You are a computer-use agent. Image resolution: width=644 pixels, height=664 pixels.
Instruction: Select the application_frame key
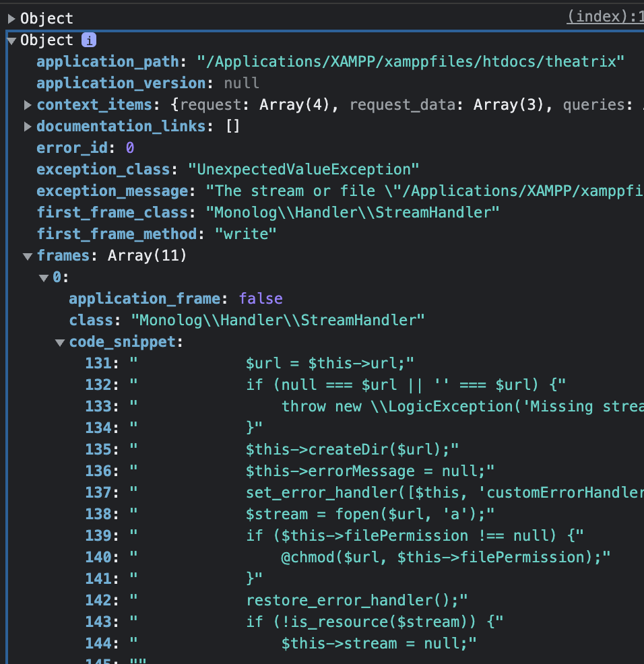[x=145, y=299]
